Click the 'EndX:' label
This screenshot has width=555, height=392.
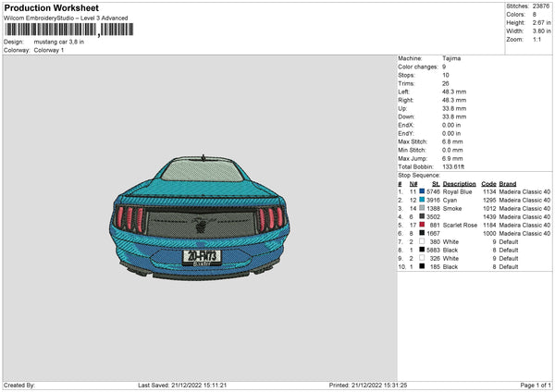[406, 125]
